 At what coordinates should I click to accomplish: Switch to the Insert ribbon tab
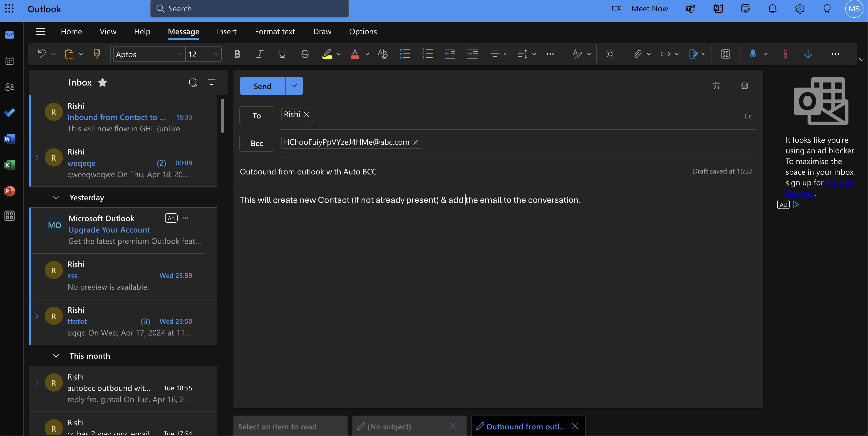click(226, 32)
